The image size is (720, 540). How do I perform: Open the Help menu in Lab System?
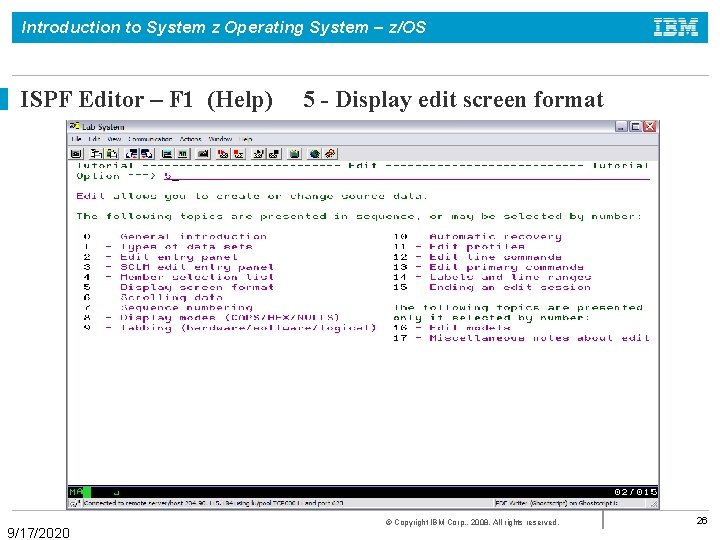246,139
